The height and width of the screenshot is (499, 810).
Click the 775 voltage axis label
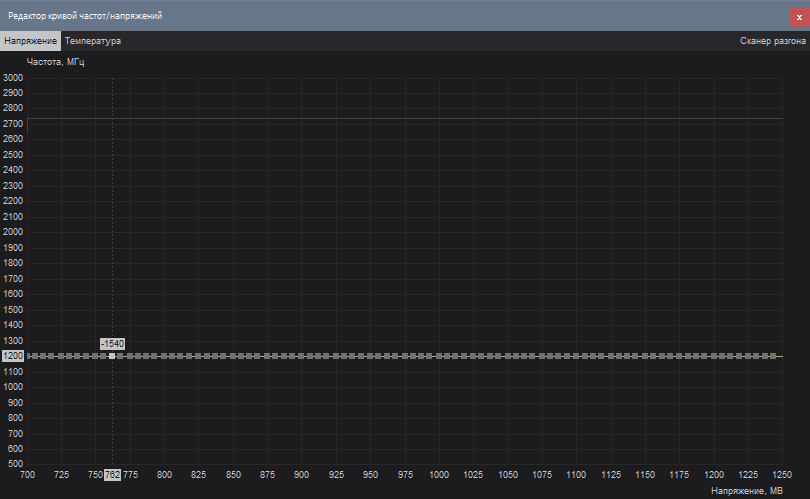(130, 475)
